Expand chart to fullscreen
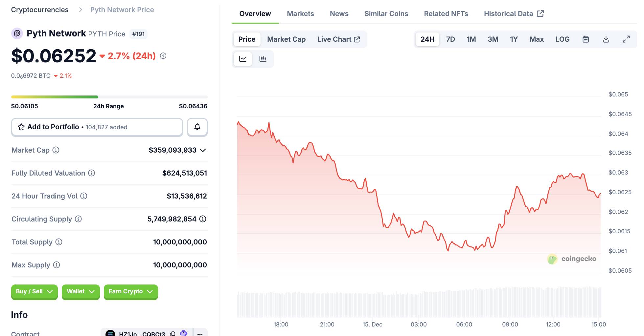The width and height of the screenshot is (644, 336). [626, 39]
